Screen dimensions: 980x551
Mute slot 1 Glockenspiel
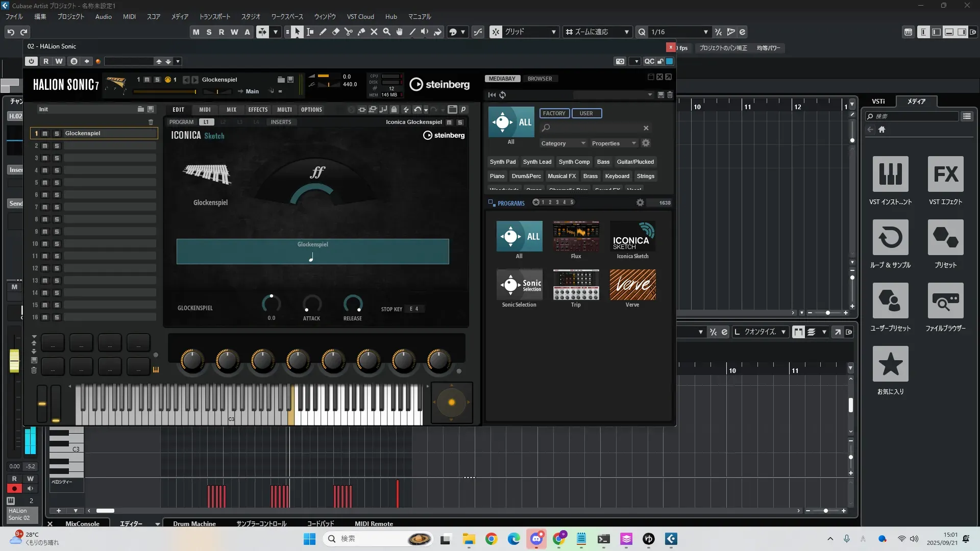[x=45, y=134]
